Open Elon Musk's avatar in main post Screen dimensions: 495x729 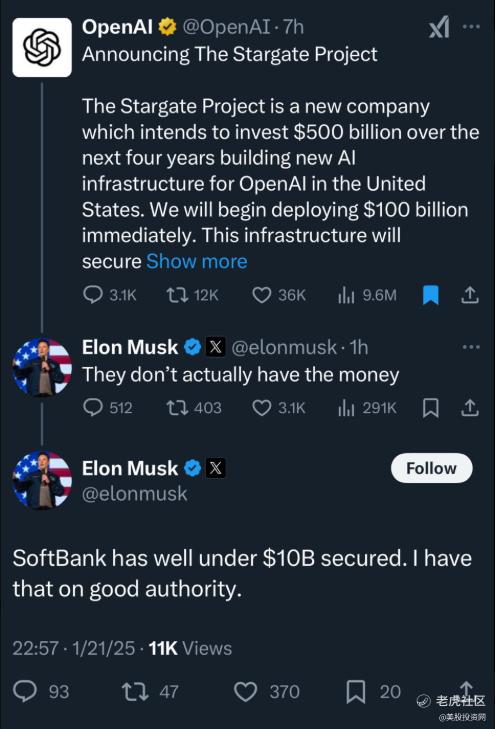coord(42,480)
